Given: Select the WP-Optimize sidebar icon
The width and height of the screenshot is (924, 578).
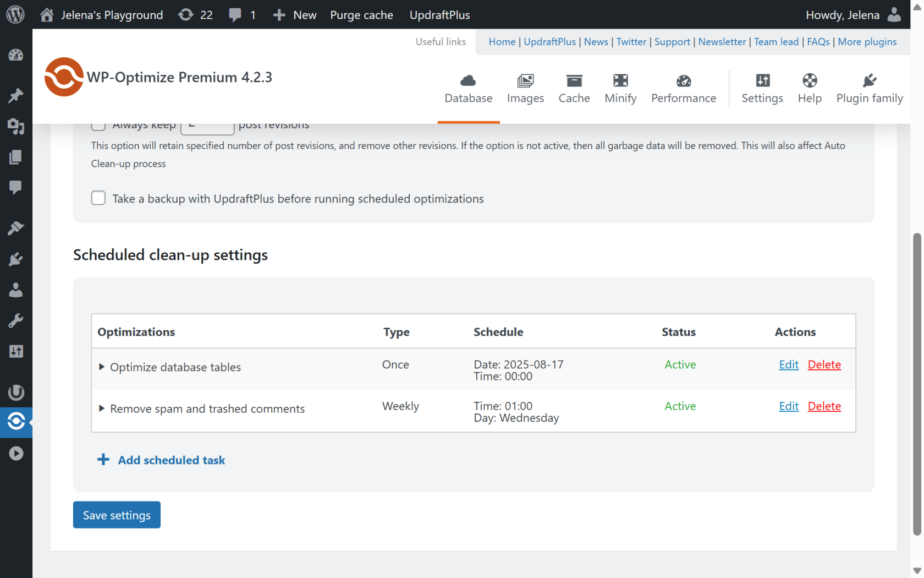Looking at the screenshot, I should [16, 422].
